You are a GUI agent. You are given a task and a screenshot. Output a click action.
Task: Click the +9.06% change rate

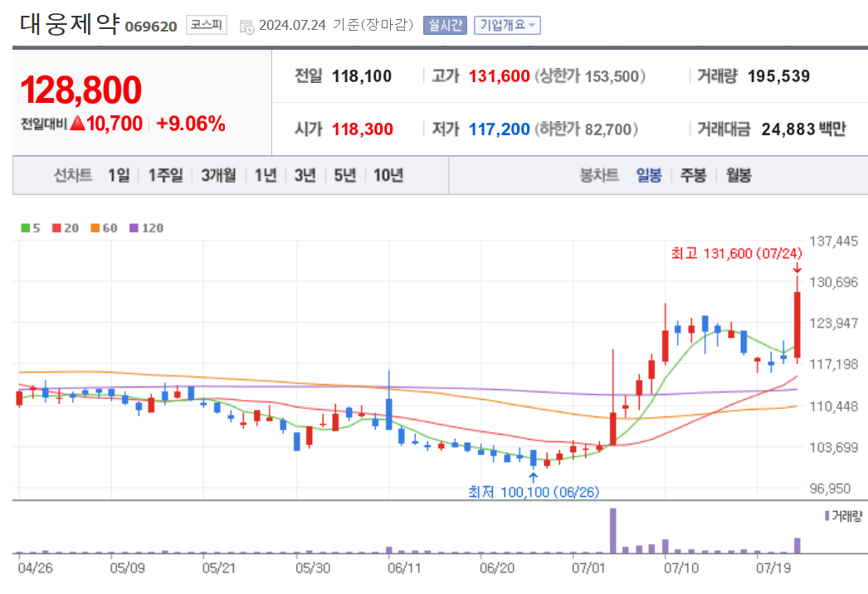click(x=191, y=124)
